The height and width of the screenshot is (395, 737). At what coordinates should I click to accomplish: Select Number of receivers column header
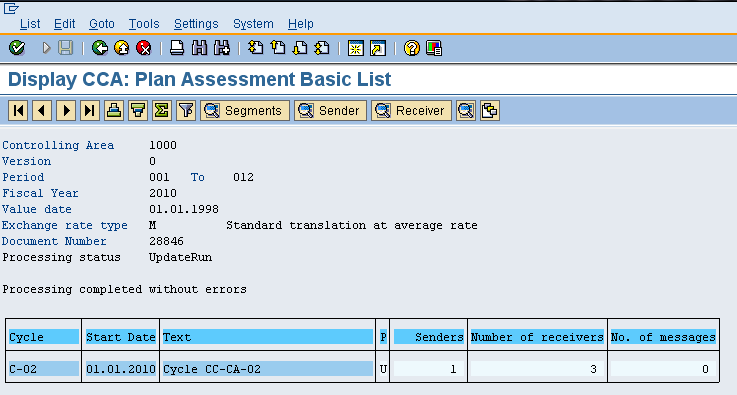[x=537, y=337]
